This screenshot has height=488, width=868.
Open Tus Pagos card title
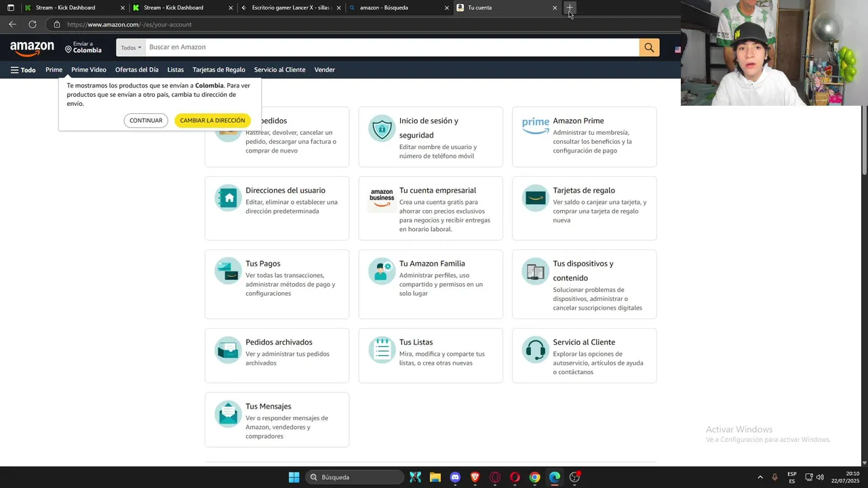click(x=263, y=264)
